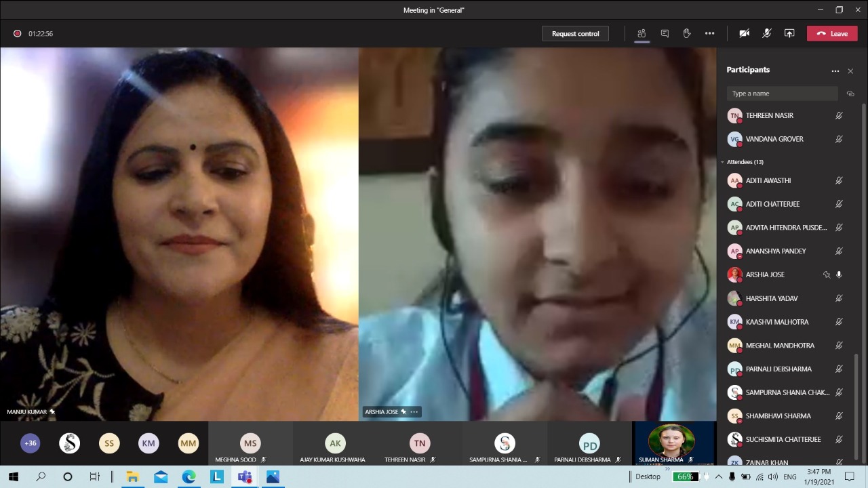Click the Request control button
Image resolution: width=868 pixels, height=488 pixels.
click(x=575, y=33)
